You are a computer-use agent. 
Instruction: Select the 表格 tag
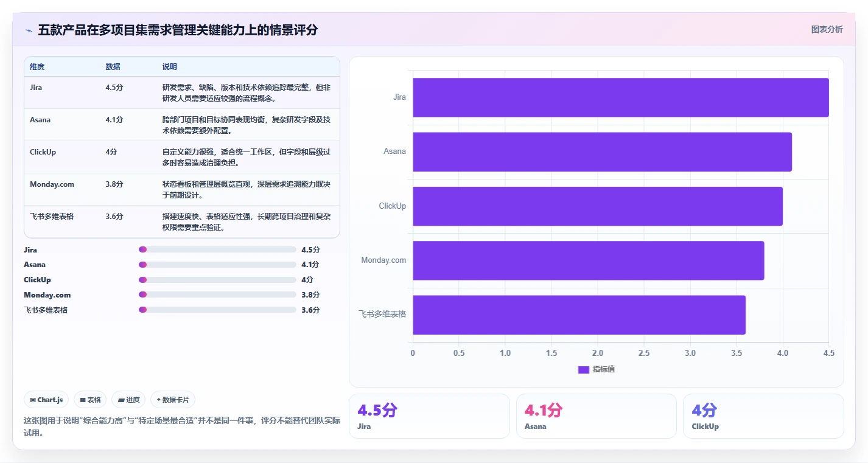(90, 400)
